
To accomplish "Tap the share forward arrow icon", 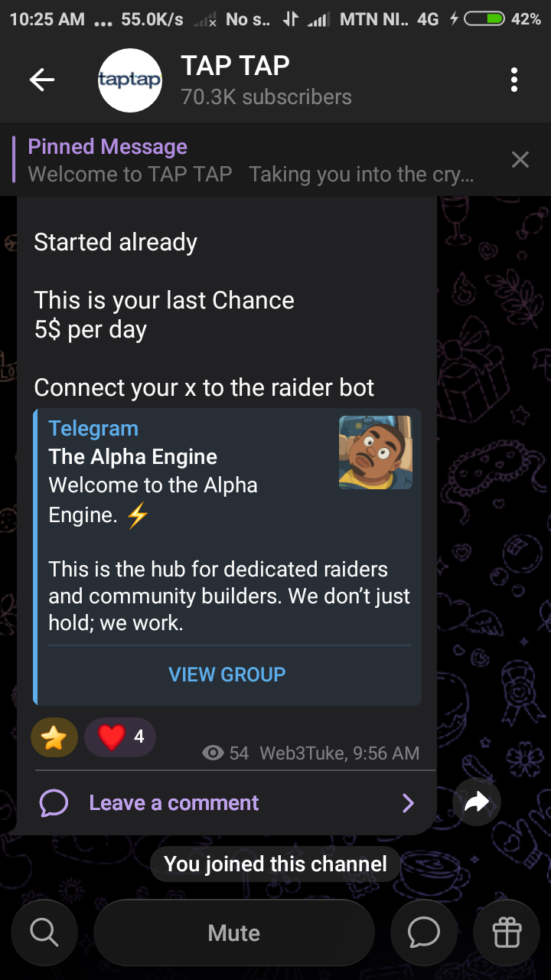I will tap(477, 802).
